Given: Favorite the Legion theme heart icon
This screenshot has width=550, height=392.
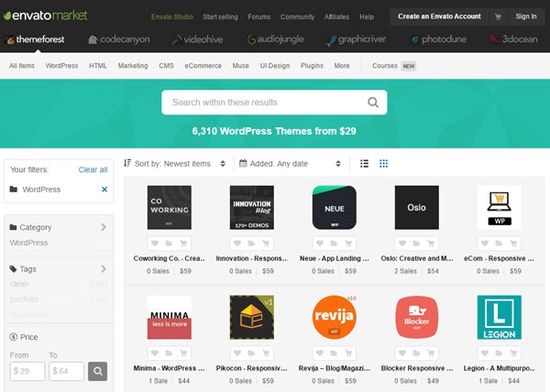Looking at the screenshot, I should pyautogui.click(x=485, y=354).
